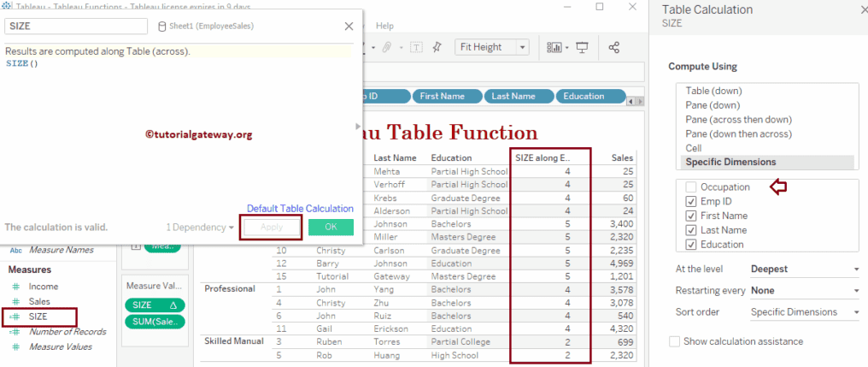The image size is (868, 367).
Task: Click the data source cylinder icon by Sheet1
Action: point(161,26)
